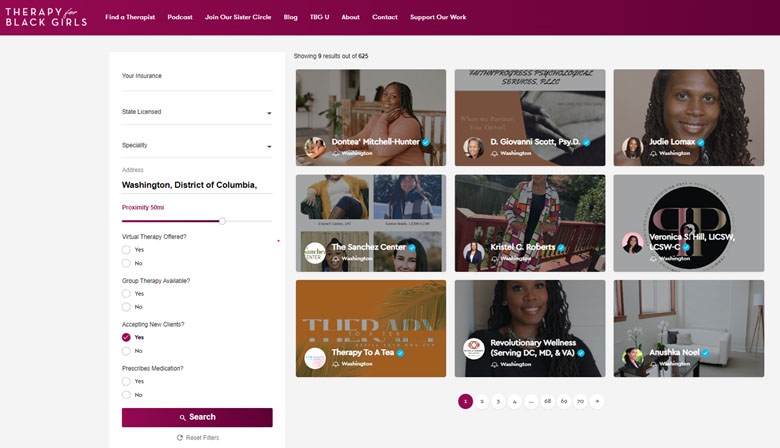Click The Sanchez Center round logo avatar
The image size is (780, 448).
[x=315, y=253]
